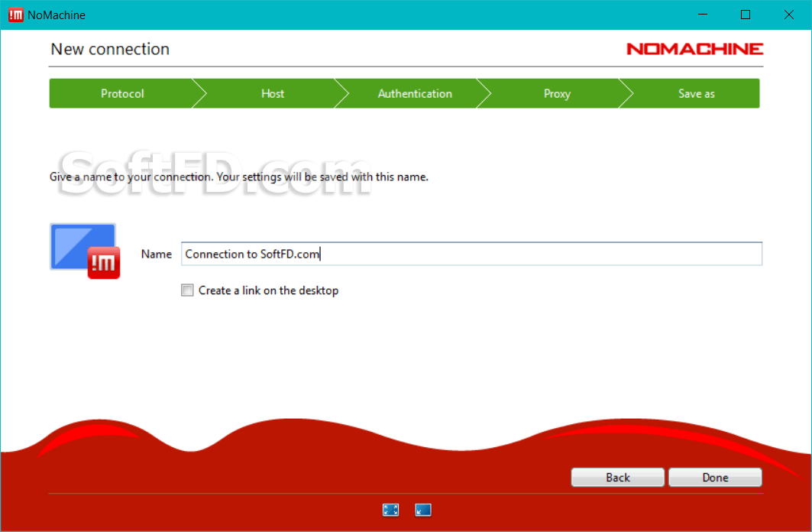Open the Authentication step
Image resolution: width=812 pixels, height=532 pixels.
point(415,94)
